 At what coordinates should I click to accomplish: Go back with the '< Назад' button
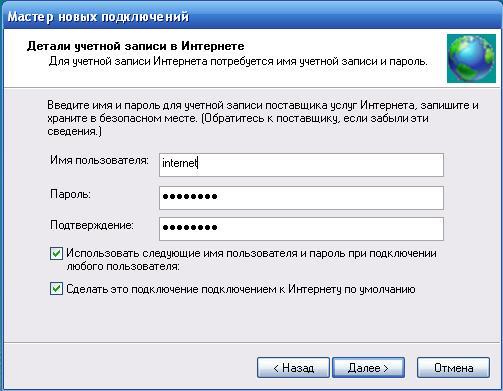293,368
